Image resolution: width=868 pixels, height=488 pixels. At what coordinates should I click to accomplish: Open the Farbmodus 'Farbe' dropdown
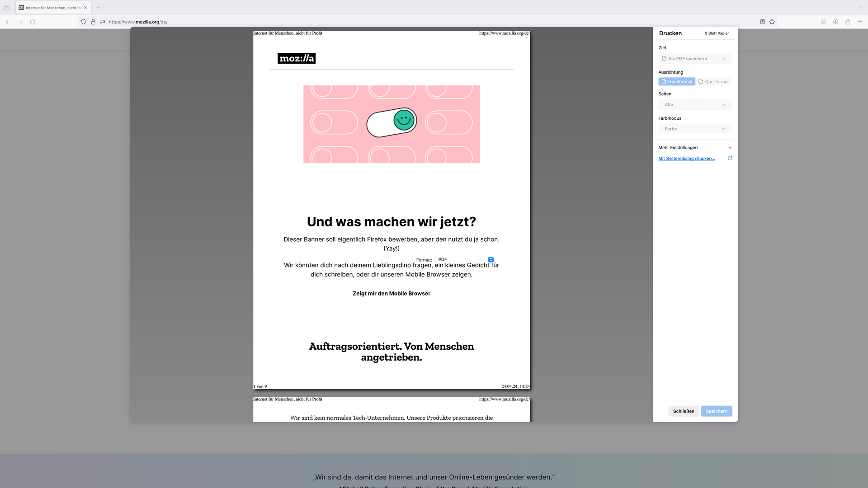pyautogui.click(x=695, y=129)
